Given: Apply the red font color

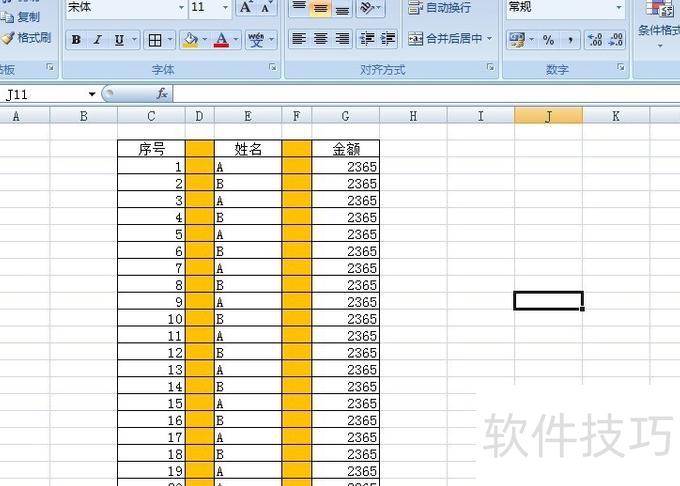Looking at the screenshot, I should pyautogui.click(x=222, y=40).
